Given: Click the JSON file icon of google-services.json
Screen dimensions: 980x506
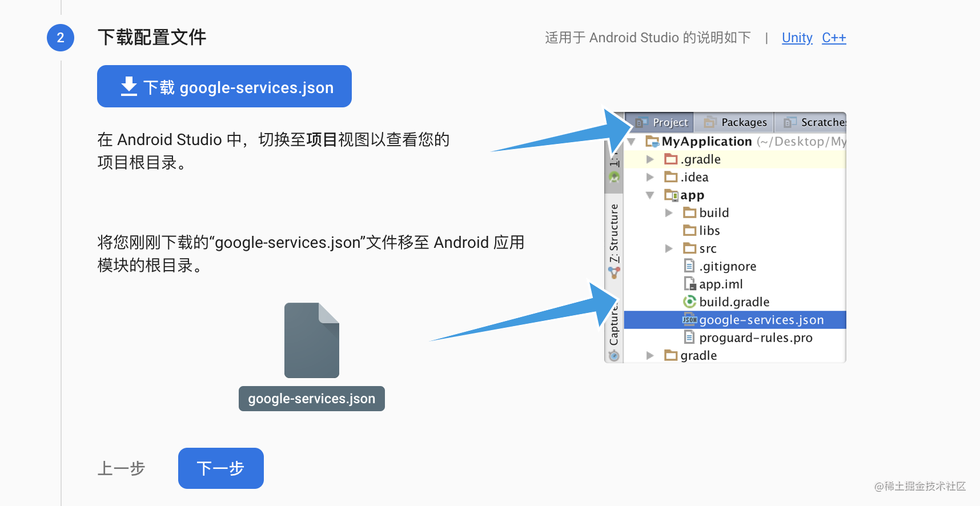Looking at the screenshot, I should [690, 319].
